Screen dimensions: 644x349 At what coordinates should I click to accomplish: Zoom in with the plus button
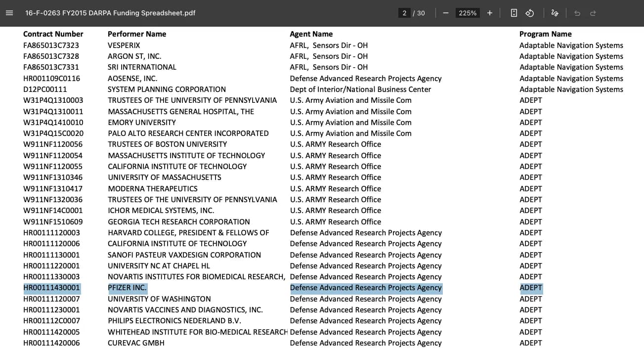click(x=490, y=13)
